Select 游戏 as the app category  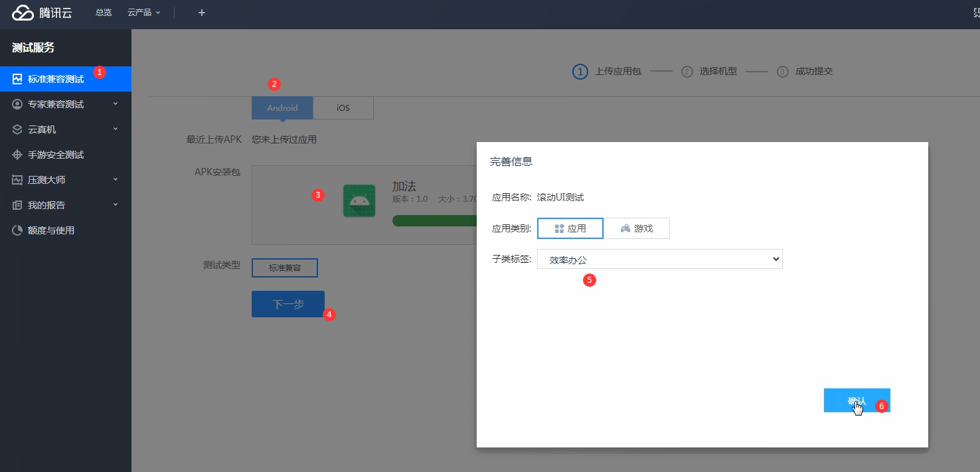coord(636,228)
